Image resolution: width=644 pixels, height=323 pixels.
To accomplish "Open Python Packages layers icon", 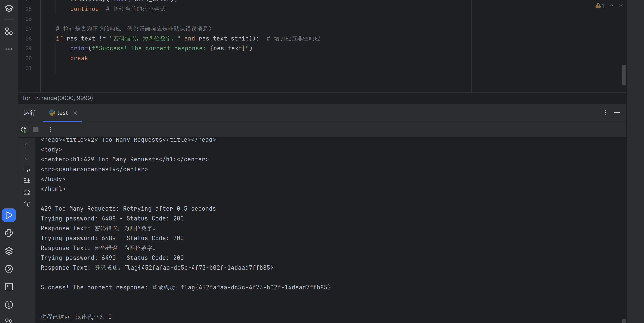I will (x=9, y=251).
